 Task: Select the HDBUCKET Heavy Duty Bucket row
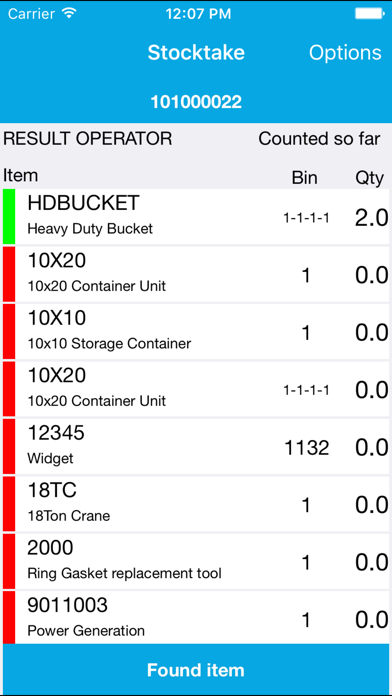click(196, 217)
